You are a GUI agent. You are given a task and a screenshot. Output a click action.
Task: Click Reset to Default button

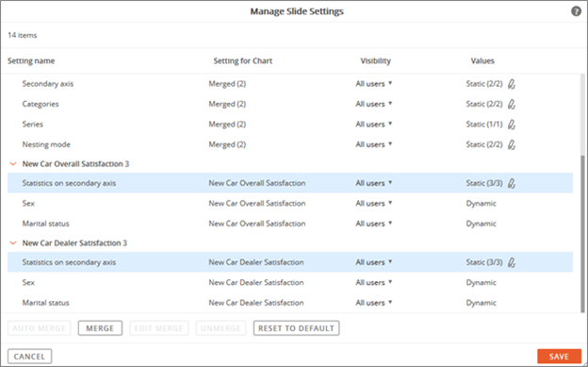(x=296, y=328)
